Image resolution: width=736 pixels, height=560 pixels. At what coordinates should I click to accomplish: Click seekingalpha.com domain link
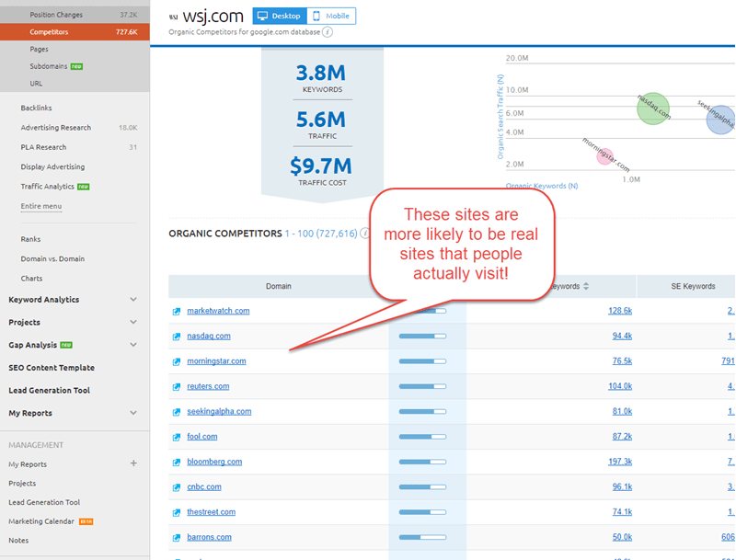pos(219,411)
